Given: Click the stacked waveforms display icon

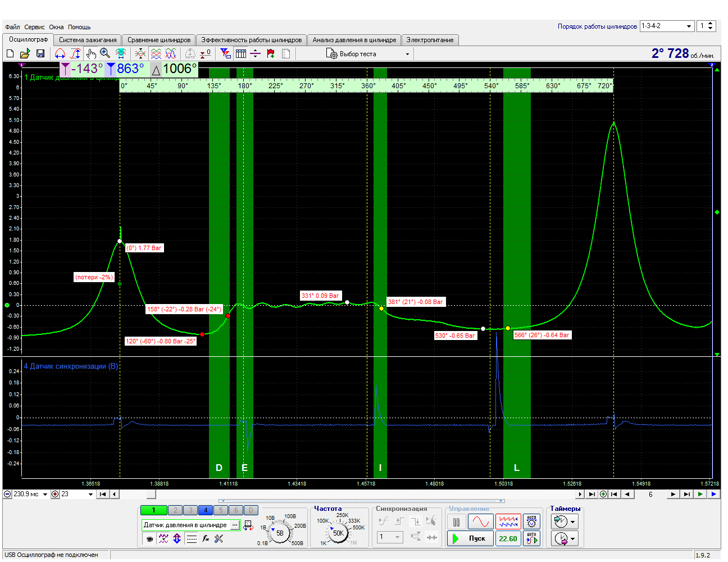Looking at the screenshot, I should pyautogui.click(x=156, y=53).
